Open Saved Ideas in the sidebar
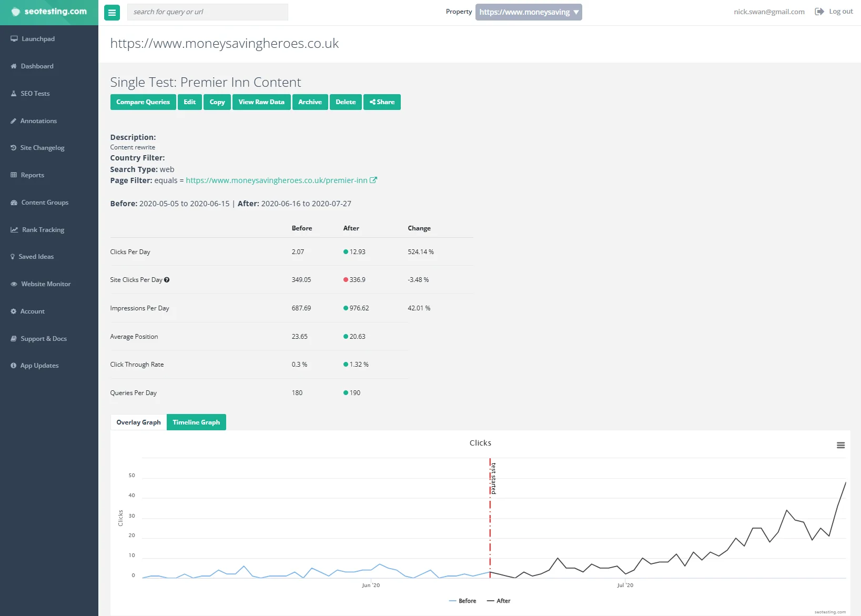Image resolution: width=861 pixels, height=616 pixels. (x=36, y=257)
